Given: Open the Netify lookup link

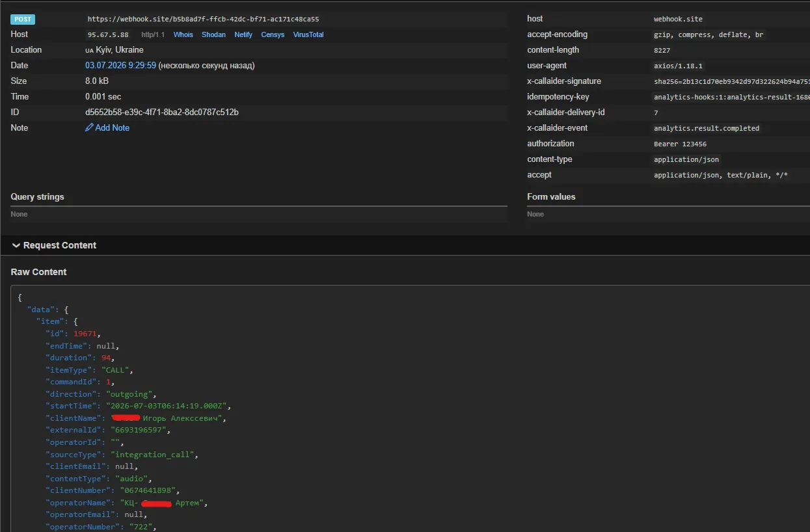Looking at the screenshot, I should 243,34.
